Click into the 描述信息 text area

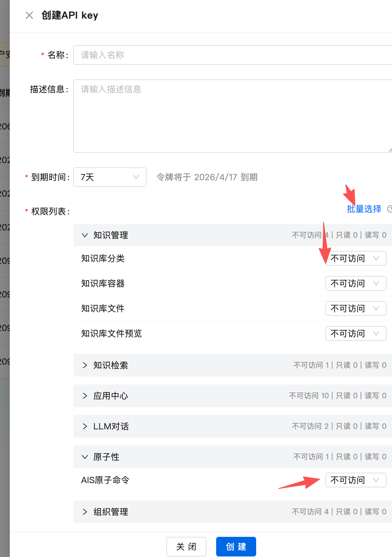(x=232, y=116)
